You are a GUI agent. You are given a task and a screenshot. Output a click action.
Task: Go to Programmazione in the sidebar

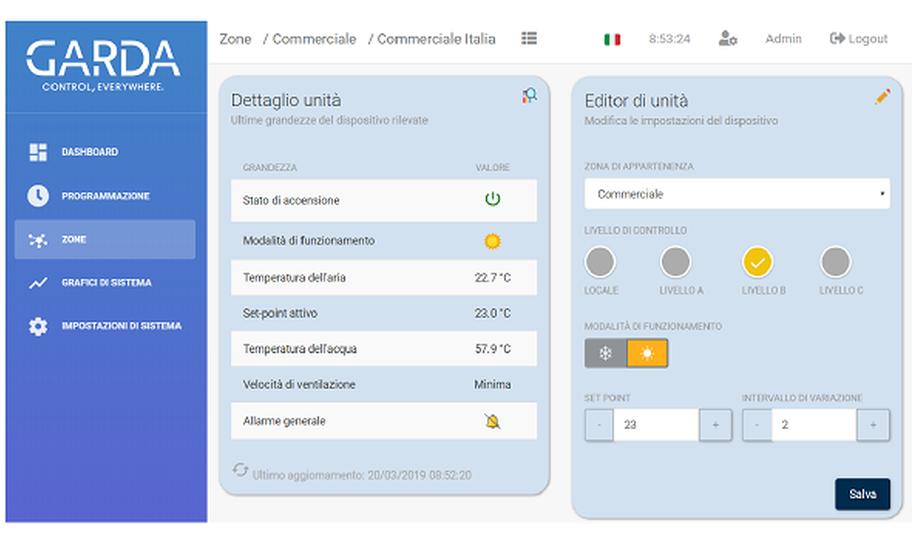[104, 196]
